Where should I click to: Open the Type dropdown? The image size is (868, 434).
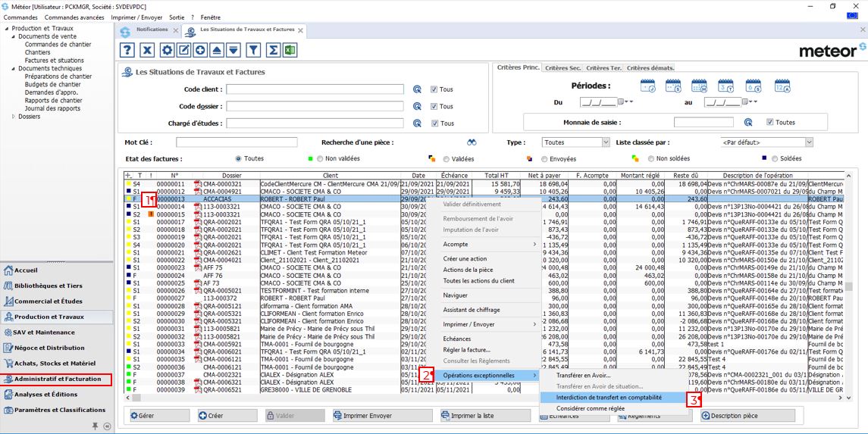(x=605, y=142)
